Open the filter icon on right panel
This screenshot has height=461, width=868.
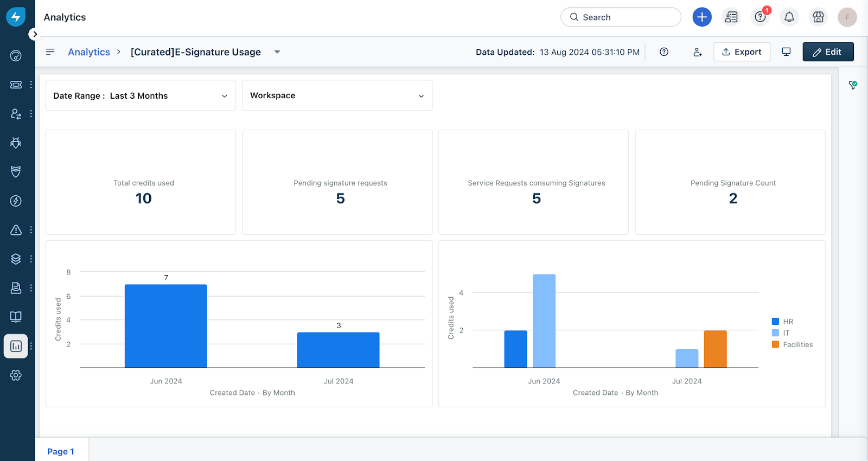pos(853,85)
